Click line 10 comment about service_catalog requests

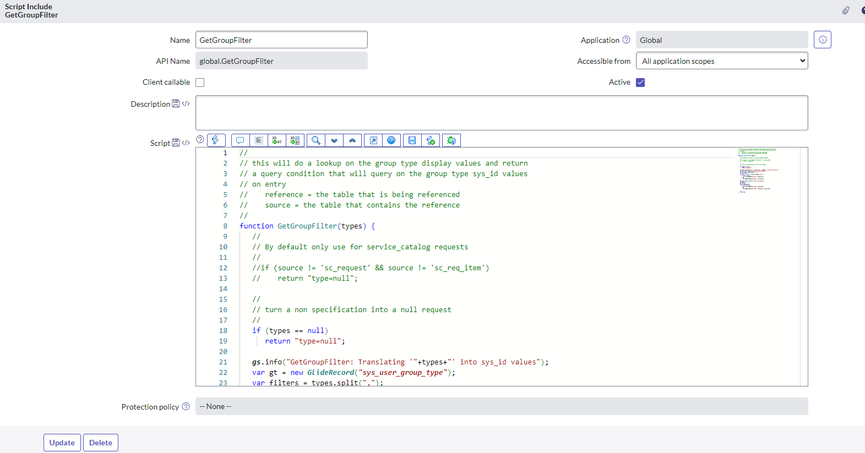[x=360, y=247]
